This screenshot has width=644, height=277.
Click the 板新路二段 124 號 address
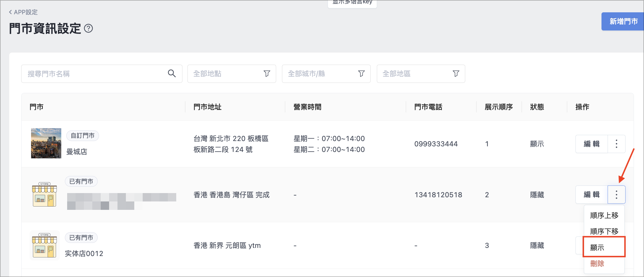[223, 149]
